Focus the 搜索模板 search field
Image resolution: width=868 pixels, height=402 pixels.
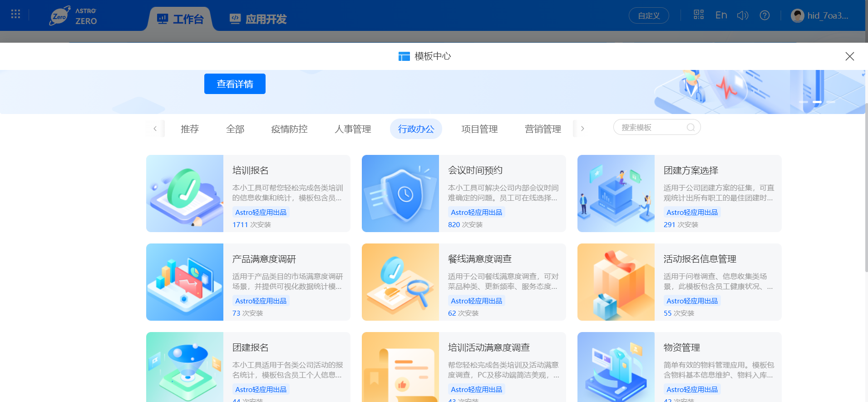[x=657, y=128]
